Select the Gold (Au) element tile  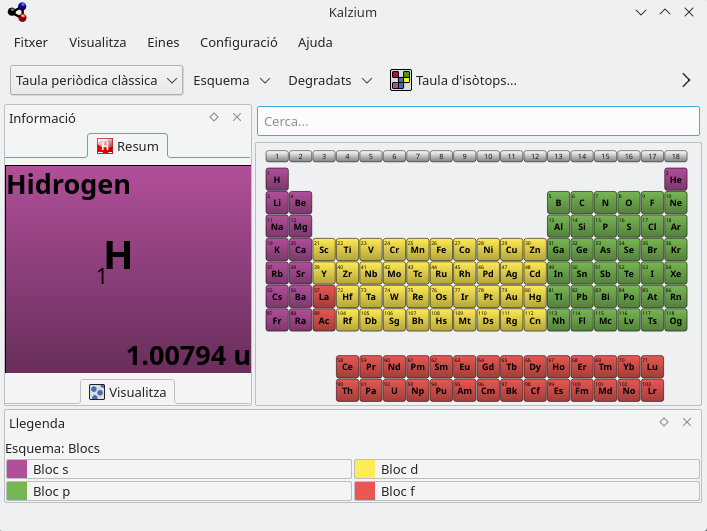(x=511, y=297)
